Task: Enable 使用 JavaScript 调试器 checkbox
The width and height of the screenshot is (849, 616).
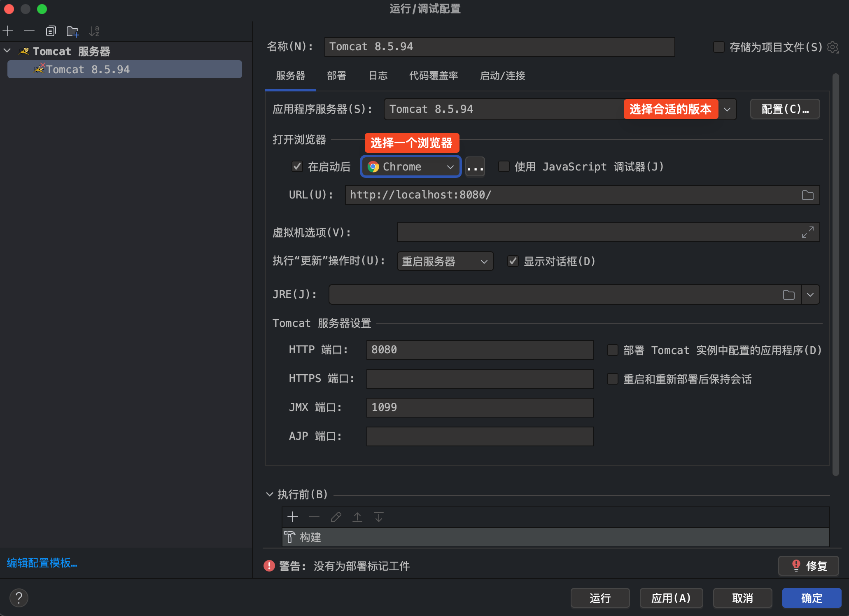Action: [504, 166]
